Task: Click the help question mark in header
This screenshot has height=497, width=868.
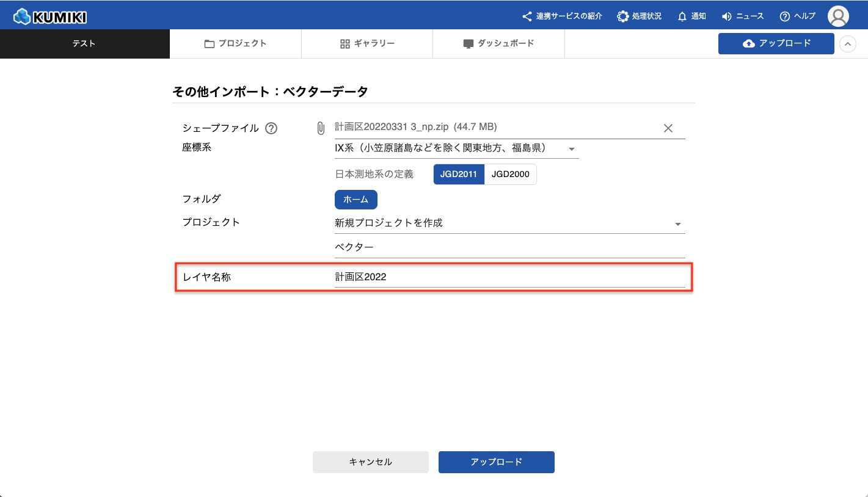Action: (785, 16)
